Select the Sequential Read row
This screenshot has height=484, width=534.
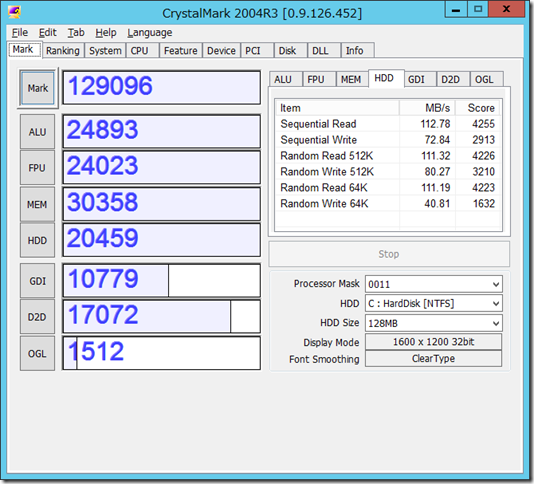point(388,124)
